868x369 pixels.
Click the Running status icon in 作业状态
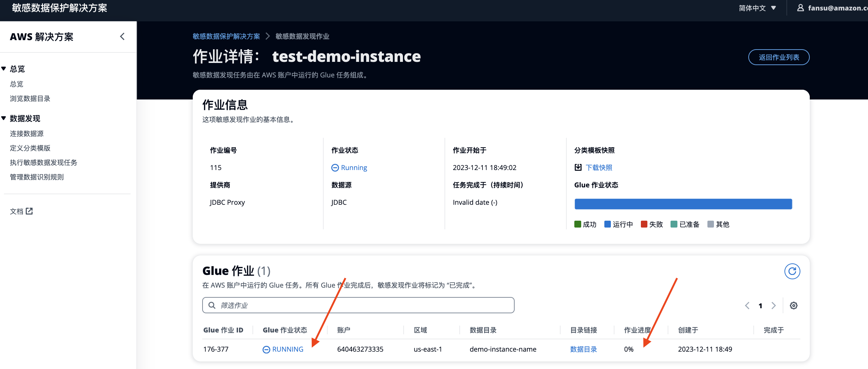(335, 168)
